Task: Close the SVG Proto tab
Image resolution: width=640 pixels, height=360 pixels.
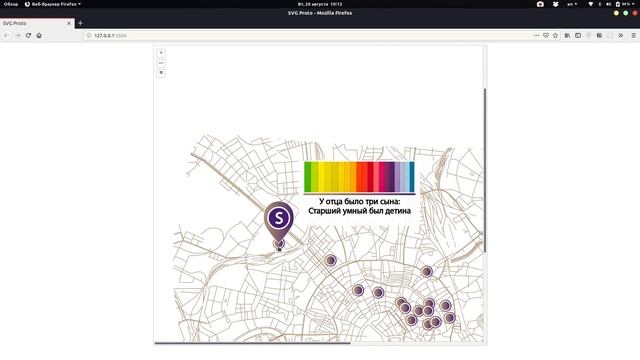Action: (69, 23)
